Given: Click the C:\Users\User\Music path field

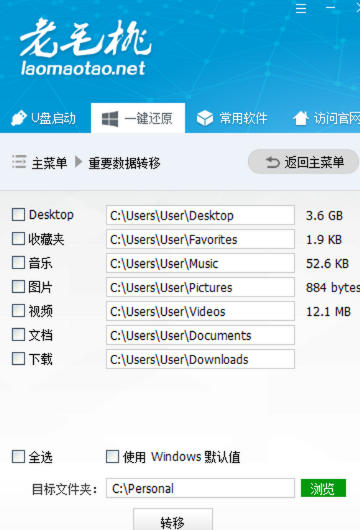Looking at the screenshot, I should click(x=200, y=263).
